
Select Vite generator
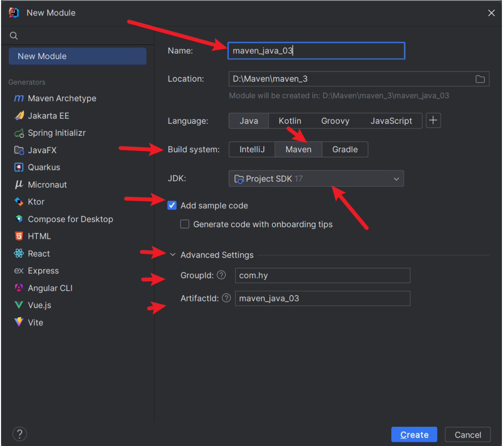tap(36, 322)
